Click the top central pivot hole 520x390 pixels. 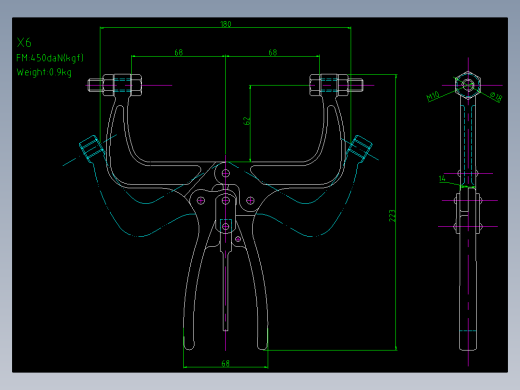pos(226,173)
